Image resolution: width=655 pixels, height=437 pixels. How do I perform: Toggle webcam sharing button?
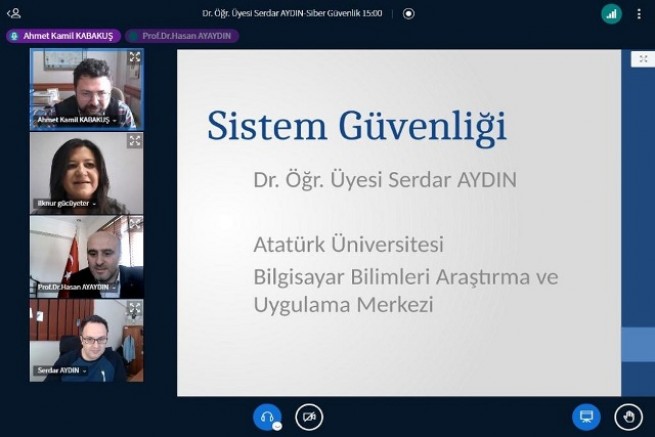coord(310,416)
